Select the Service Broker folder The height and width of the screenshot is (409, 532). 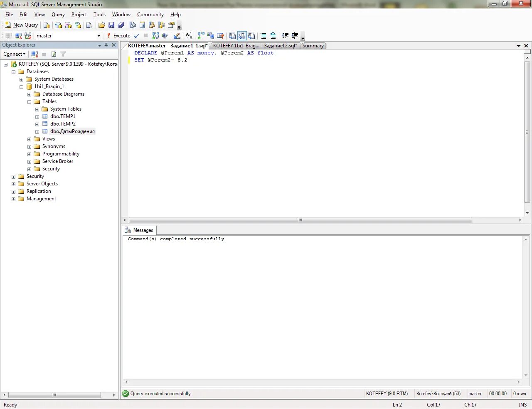tap(57, 161)
